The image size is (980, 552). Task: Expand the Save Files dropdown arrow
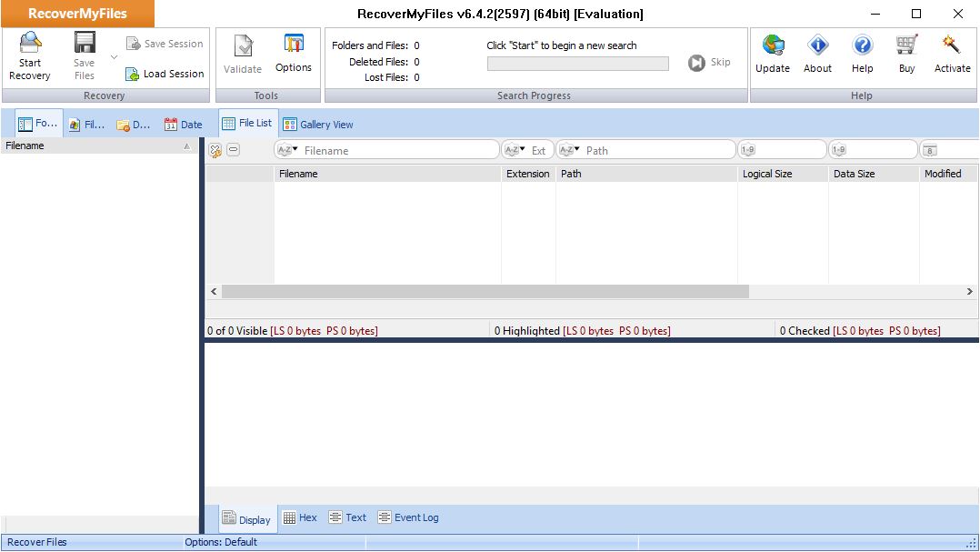[114, 57]
